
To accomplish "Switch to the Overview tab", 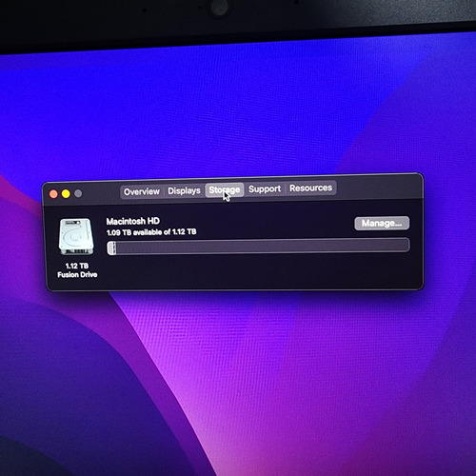I will coord(142,191).
